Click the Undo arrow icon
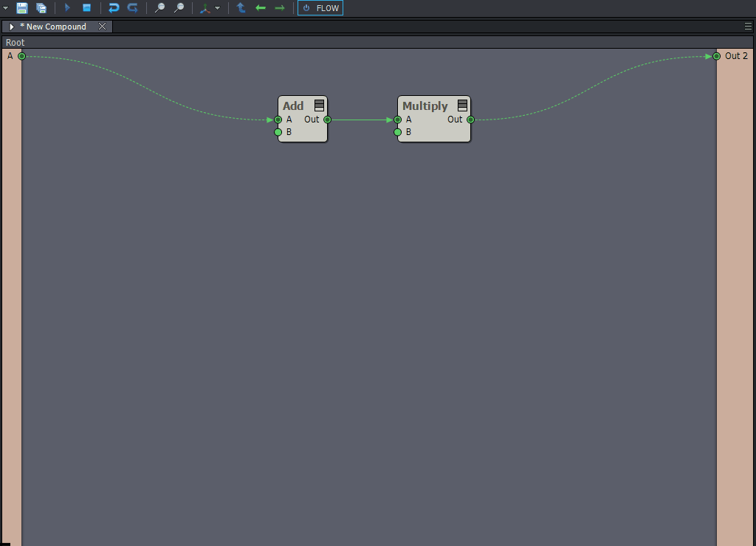Screen dimensions: 756x546 114,7
